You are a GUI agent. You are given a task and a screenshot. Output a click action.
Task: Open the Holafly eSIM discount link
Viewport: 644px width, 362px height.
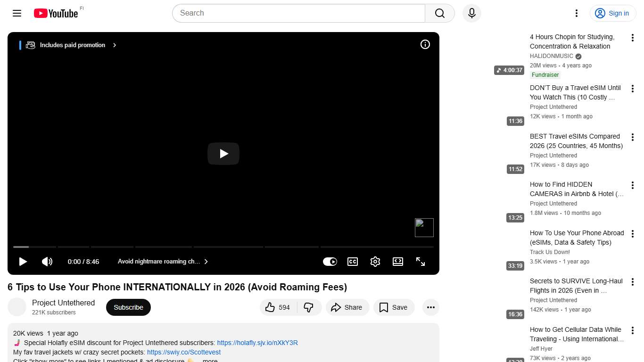pos(257,343)
